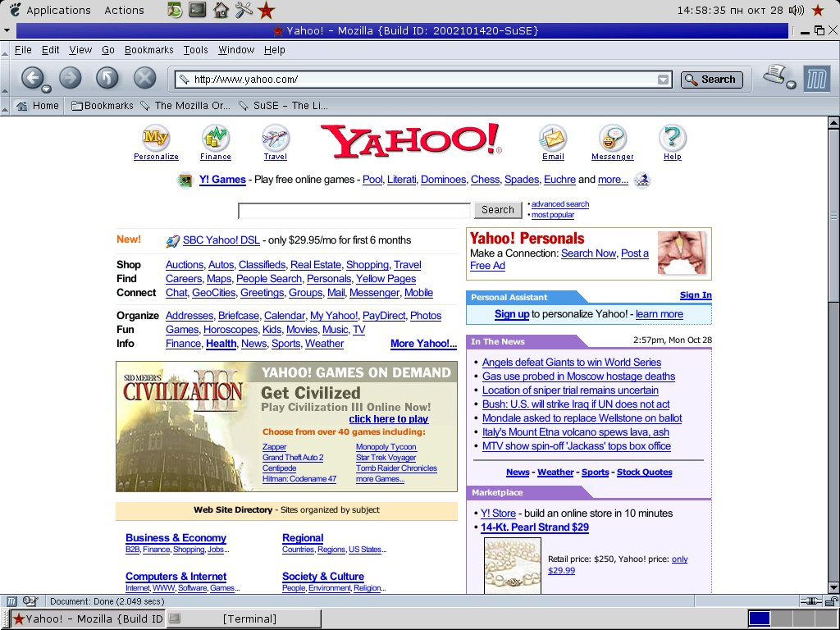Open the Bookmarks folder in the personal toolbar
The height and width of the screenshot is (630, 840).
coord(102,106)
